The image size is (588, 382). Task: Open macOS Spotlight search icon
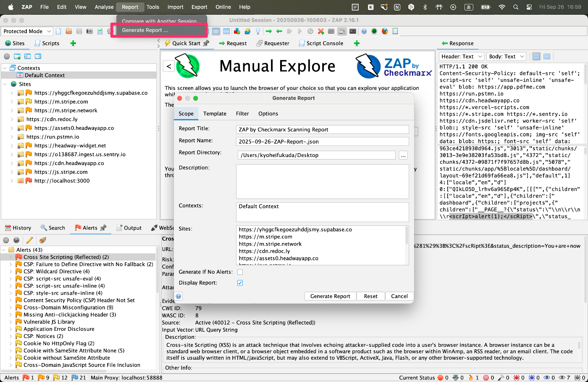[x=516, y=7]
